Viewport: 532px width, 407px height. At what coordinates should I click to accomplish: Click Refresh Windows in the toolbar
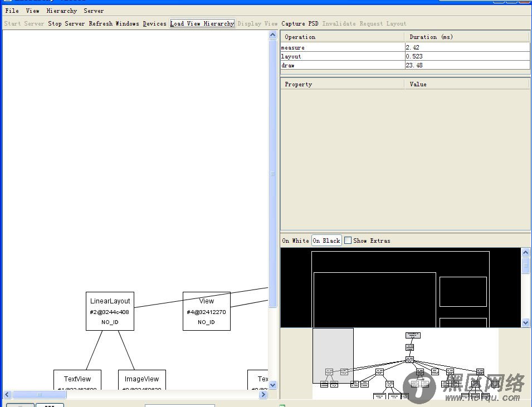coord(114,24)
